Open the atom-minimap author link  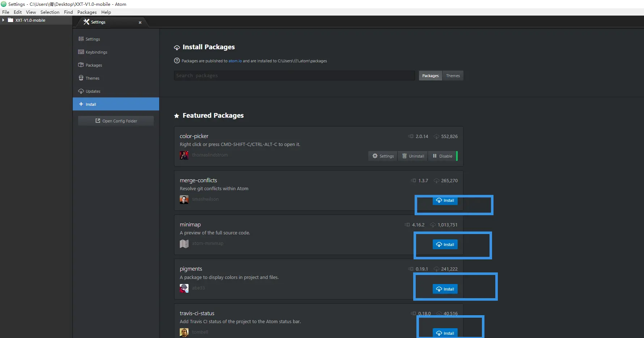(x=208, y=243)
